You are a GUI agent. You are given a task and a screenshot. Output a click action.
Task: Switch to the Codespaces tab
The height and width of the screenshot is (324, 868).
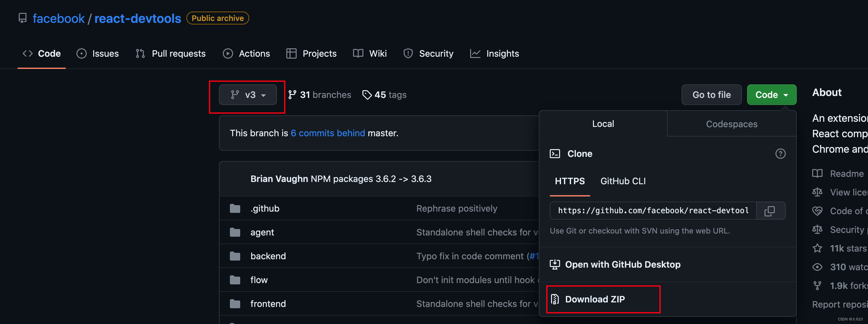(x=731, y=124)
